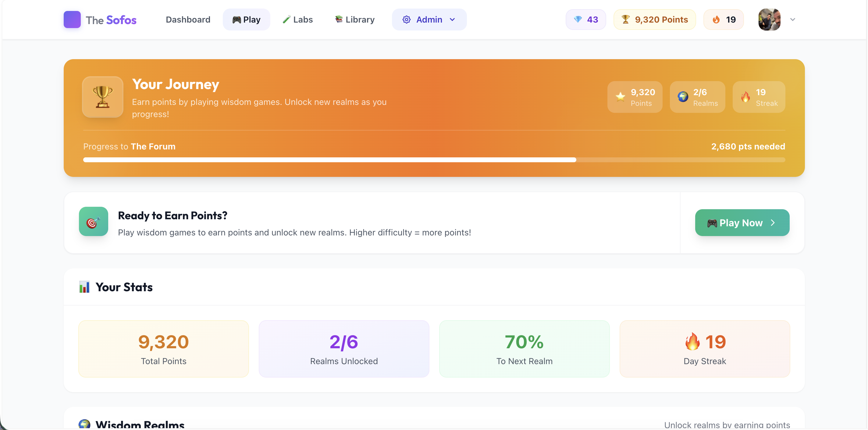This screenshot has width=868, height=430.
Task: Go to the Dashboard tab
Action: coord(188,20)
